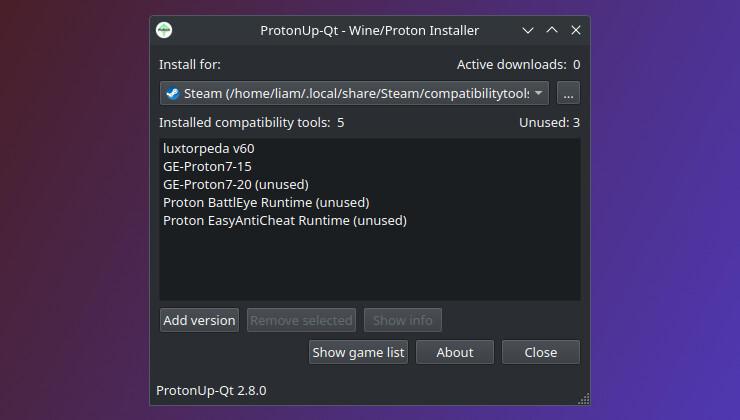
Task: Select the unused GE-Proton7-20 entry
Action: [235, 185]
